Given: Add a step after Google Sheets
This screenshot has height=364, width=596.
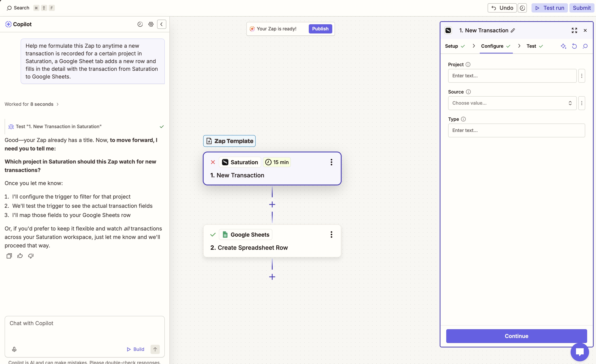Looking at the screenshot, I should [272, 277].
